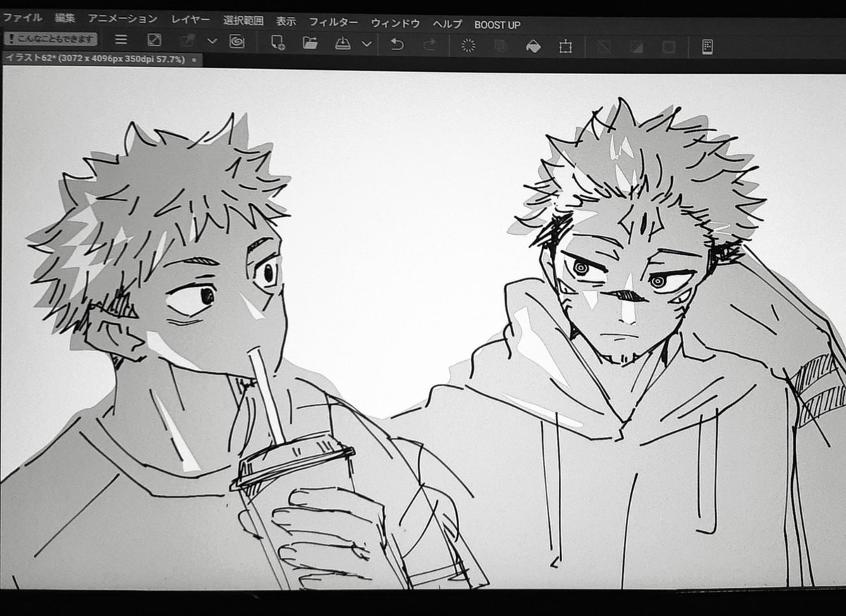
Task: Open the 表示 menu
Action: click(286, 22)
